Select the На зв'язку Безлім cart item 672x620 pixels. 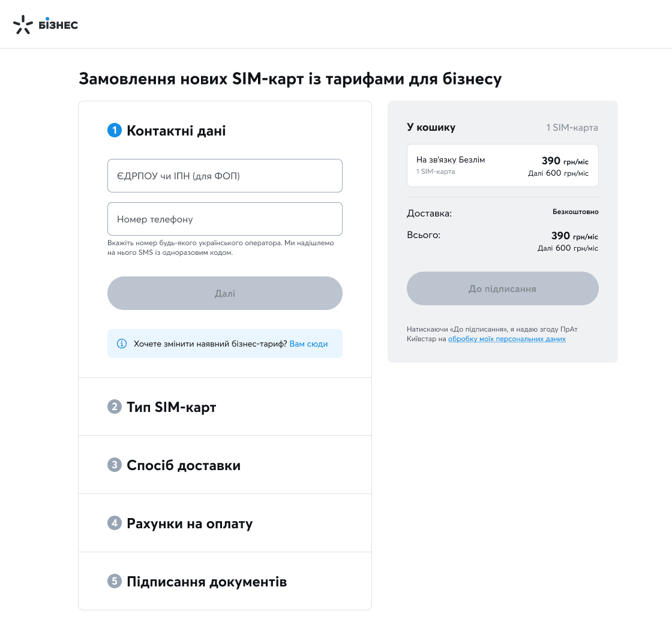[x=503, y=165]
